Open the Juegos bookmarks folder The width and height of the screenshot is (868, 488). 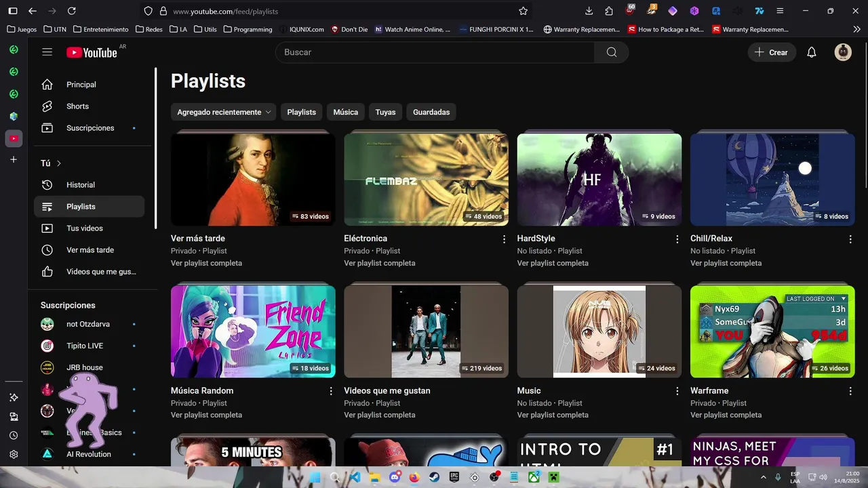pos(22,29)
